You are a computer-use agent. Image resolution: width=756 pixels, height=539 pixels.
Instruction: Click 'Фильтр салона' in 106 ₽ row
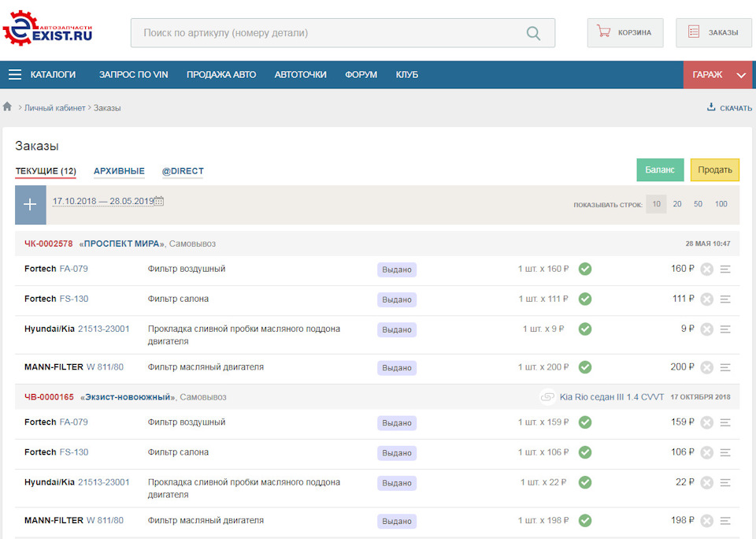(x=178, y=452)
